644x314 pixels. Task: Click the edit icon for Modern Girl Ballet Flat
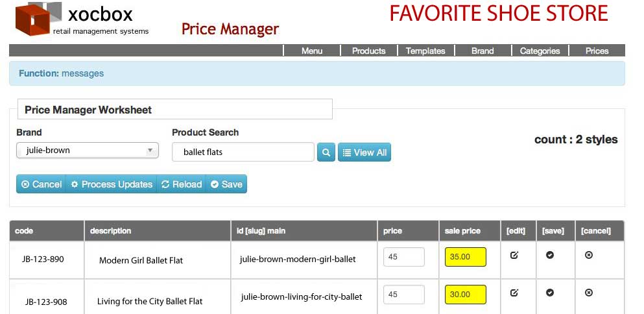[x=514, y=256]
